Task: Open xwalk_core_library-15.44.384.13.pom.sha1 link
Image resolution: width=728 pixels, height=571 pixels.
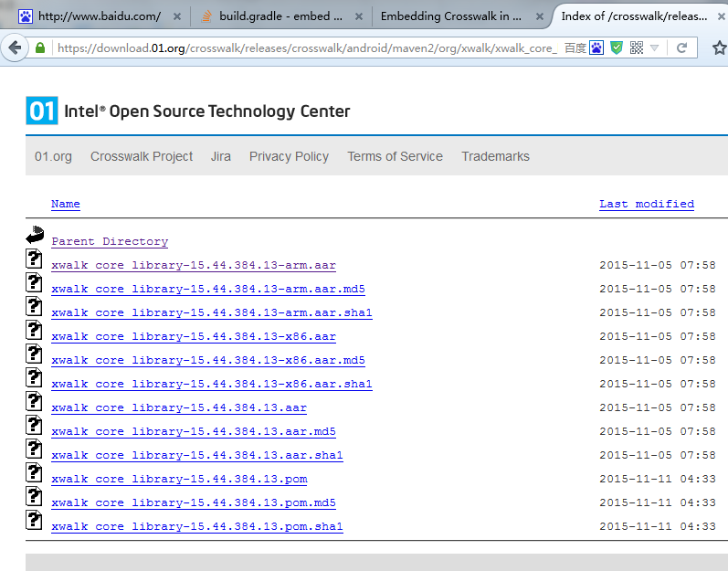Action: pyautogui.click(x=197, y=526)
